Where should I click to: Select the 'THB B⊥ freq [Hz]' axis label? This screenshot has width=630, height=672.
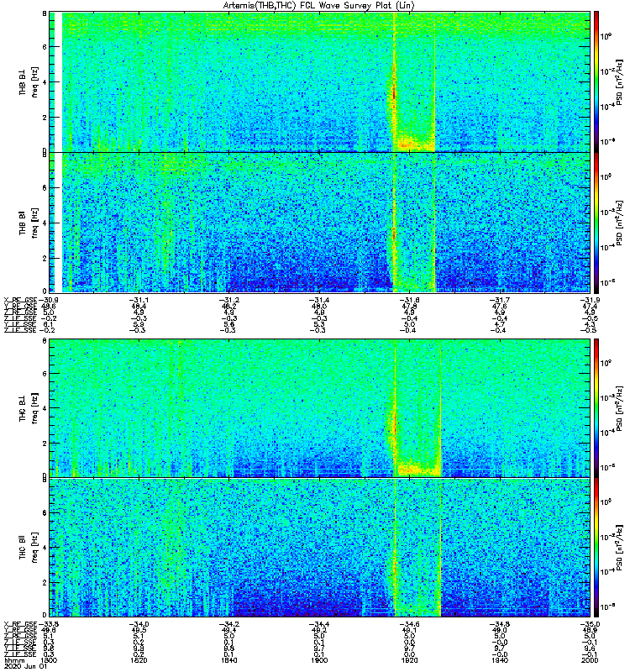point(29,81)
